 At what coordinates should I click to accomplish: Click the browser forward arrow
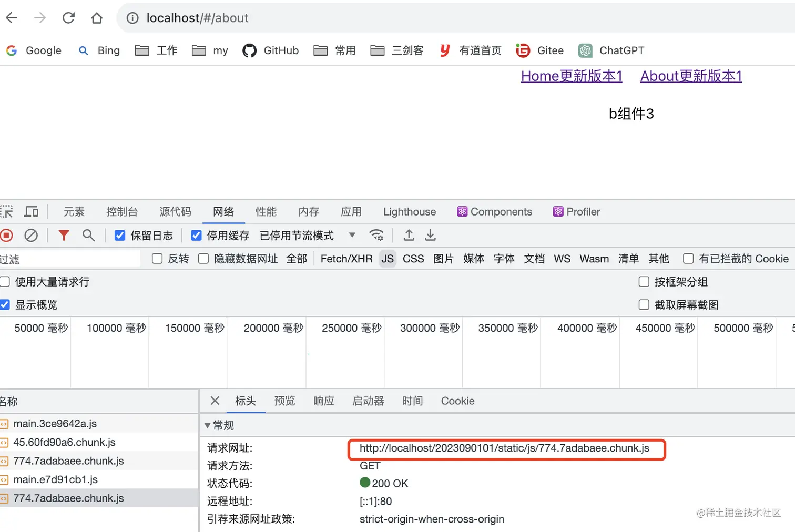tap(40, 18)
